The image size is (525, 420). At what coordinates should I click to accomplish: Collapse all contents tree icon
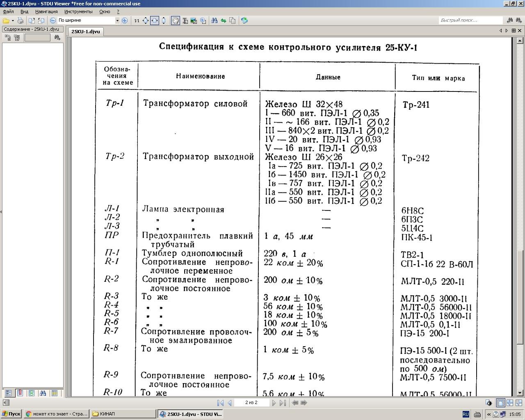point(17,37)
